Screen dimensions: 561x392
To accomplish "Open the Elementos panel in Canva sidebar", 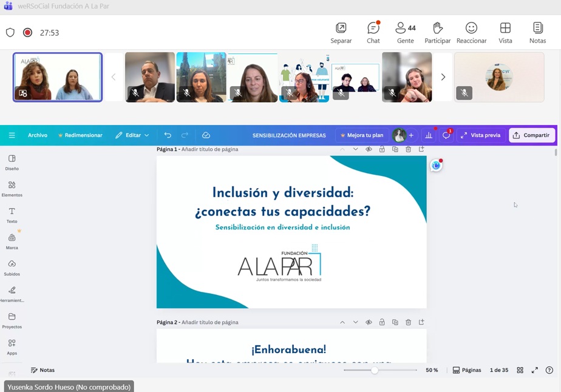I will point(12,189).
